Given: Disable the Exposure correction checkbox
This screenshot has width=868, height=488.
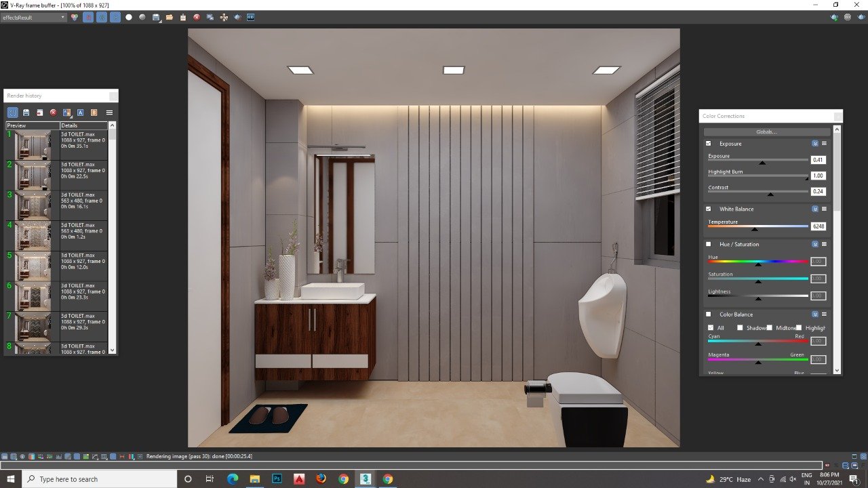Looking at the screenshot, I should click(x=709, y=144).
